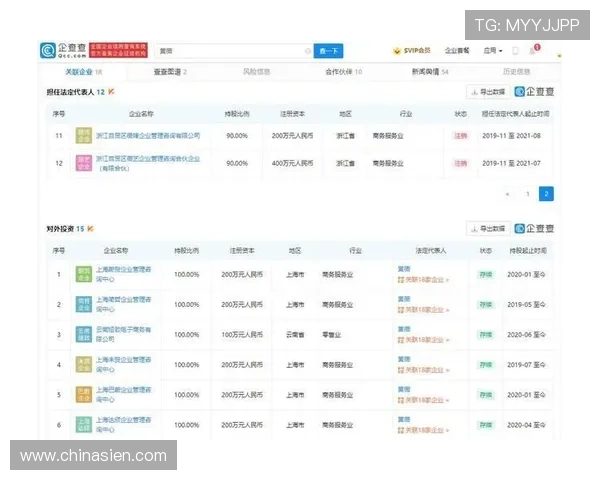
Task: Clear the search box with the X icon
Action: click(308, 51)
